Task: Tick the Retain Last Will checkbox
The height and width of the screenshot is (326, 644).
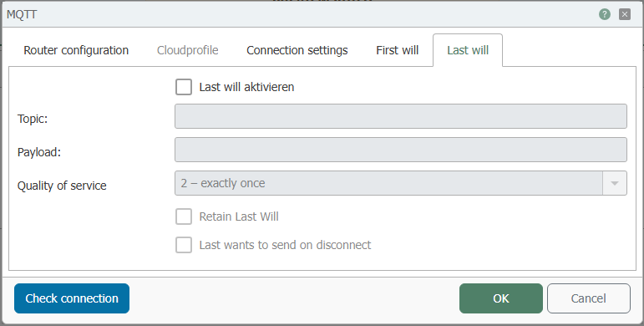Action: pyautogui.click(x=184, y=216)
